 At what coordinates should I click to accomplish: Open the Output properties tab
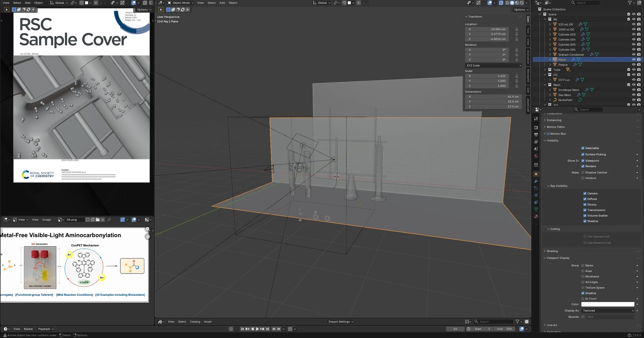[536, 135]
